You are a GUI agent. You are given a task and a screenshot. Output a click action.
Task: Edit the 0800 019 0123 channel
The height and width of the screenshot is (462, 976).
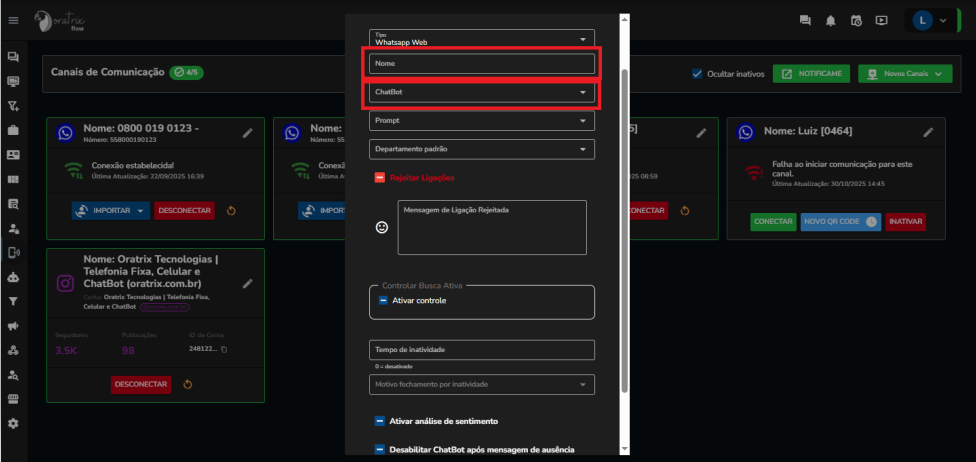(x=248, y=132)
